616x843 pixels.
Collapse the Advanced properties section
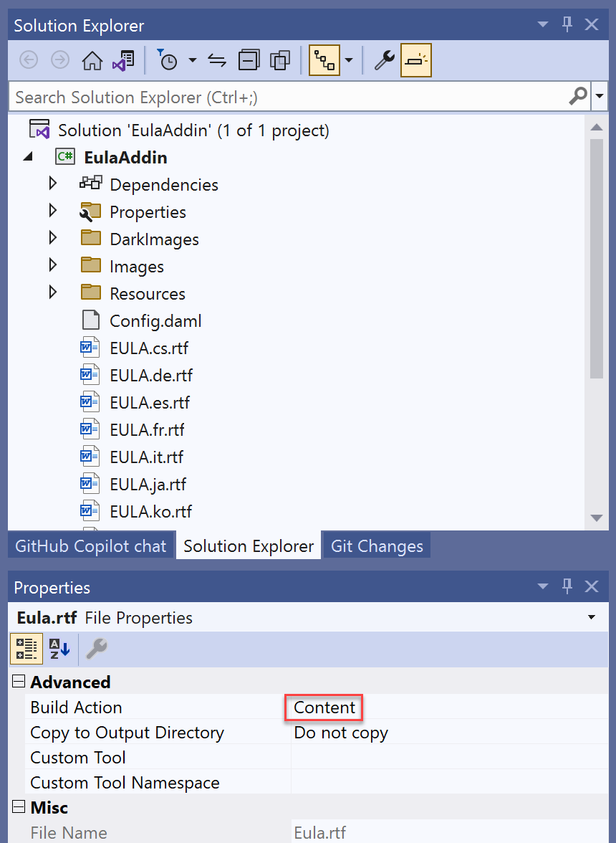point(19,682)
